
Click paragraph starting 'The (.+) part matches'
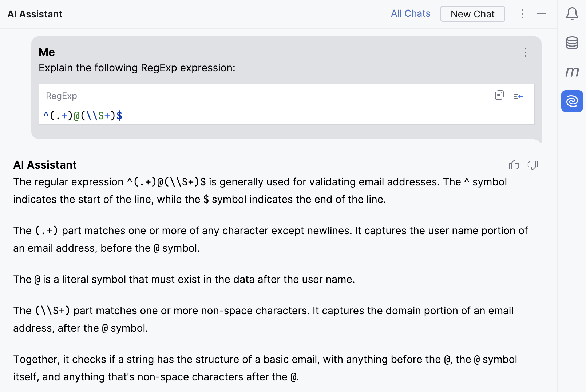tap(270, 239)
